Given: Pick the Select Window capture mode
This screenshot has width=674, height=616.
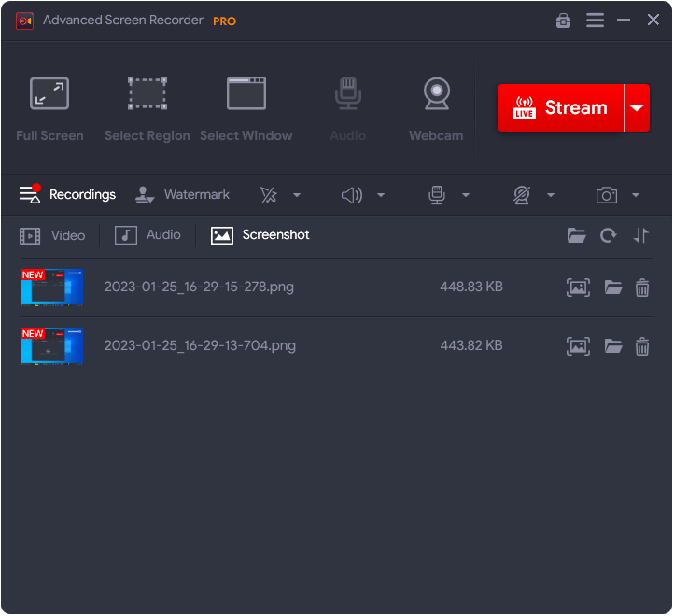Looking at the screenshot, I should tap(246, 109).
